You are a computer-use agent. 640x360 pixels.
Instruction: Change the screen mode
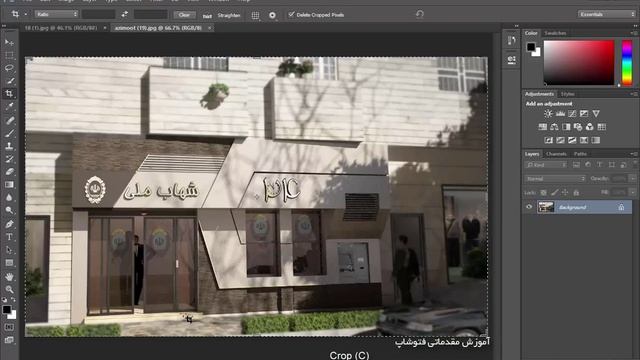(x=9, y=340)
